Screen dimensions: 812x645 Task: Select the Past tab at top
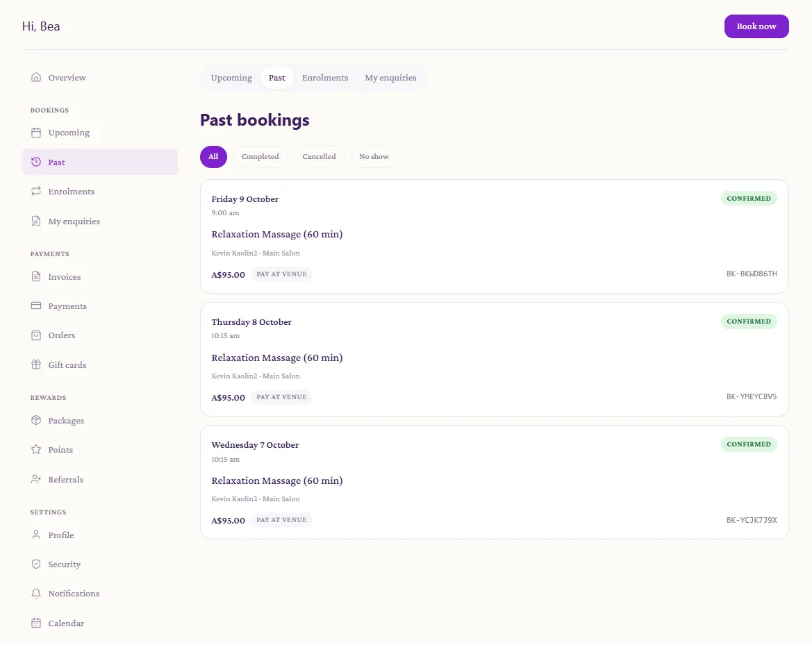[x=277, y=78]
